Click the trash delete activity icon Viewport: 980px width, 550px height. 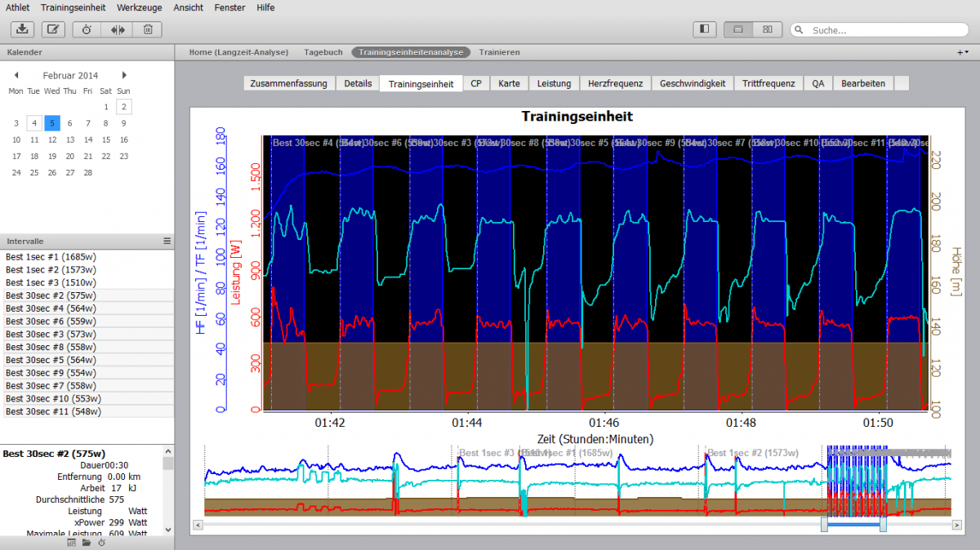[147, 29]
